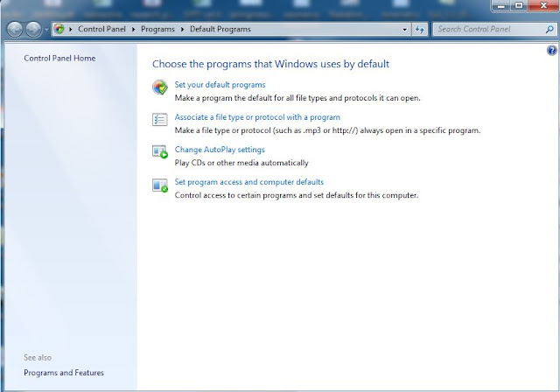
Task: Click the Change AutoPlay settings icon
Action: tap(160, 151)
